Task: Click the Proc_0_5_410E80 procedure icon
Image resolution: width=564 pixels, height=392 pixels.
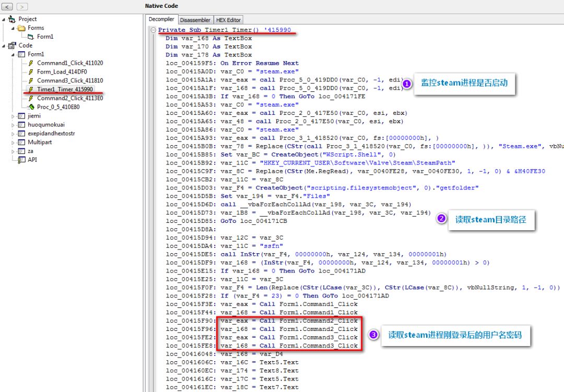Action: coord(31,107)
